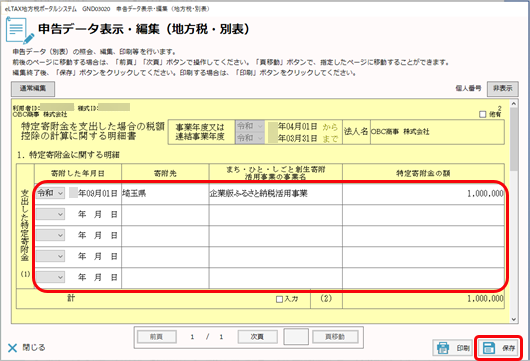Click the 寄附先 column header

[165, 173]
